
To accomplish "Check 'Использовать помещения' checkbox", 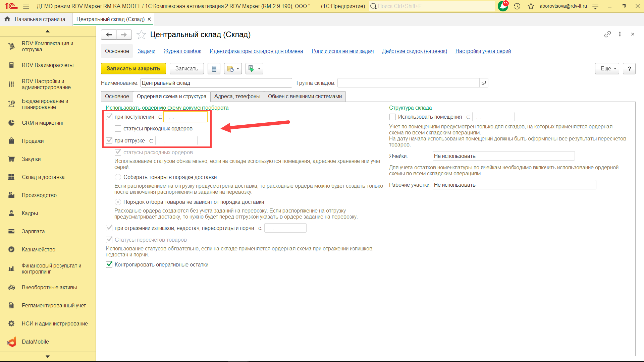I will [392, 117].
